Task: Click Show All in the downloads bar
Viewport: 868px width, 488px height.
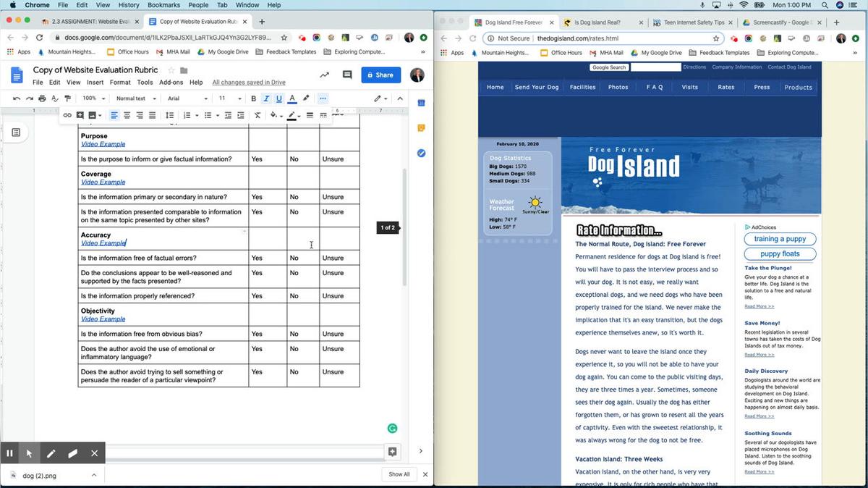Action: tap(399, 474)
